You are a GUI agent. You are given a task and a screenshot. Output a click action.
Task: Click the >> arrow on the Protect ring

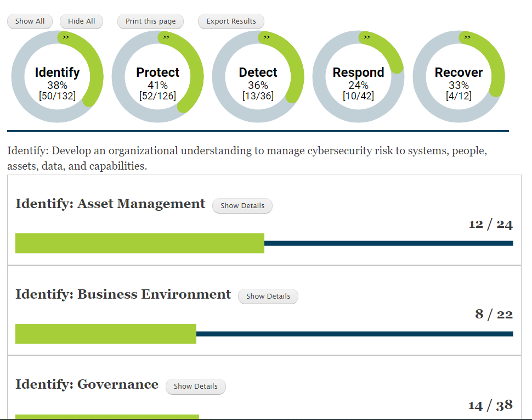(166, 37)
